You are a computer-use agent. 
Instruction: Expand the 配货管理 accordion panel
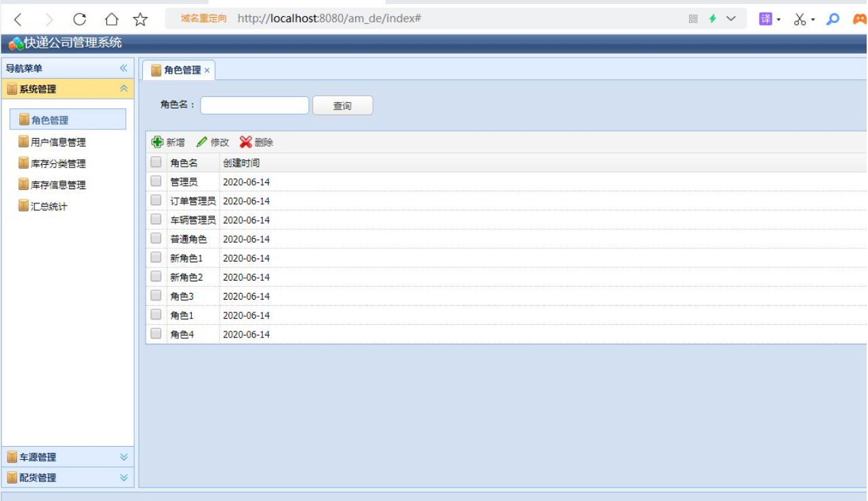tap(123, 477)
